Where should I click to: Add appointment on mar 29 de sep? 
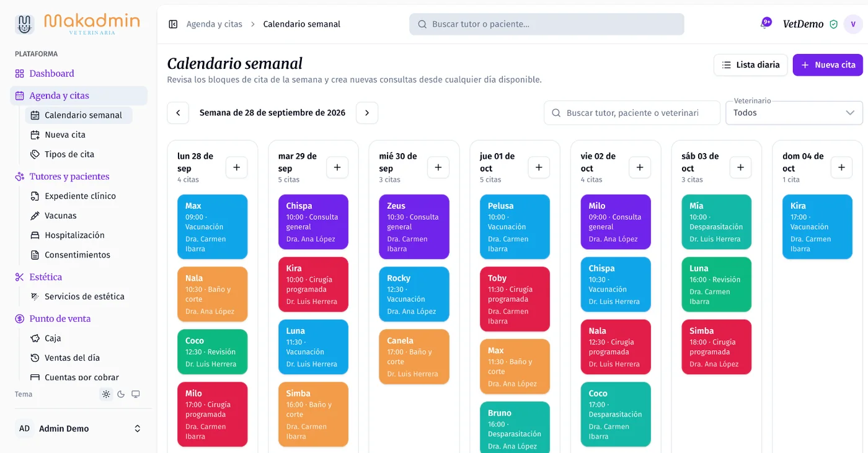pos(337,167)
